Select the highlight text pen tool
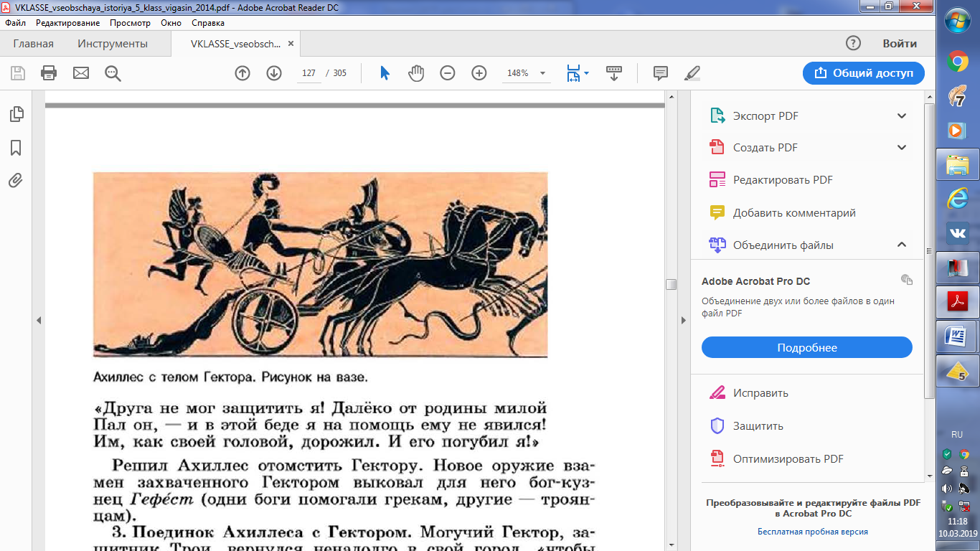Image resolution: width=980 pixels, height=551 pixels. [692, 72]
